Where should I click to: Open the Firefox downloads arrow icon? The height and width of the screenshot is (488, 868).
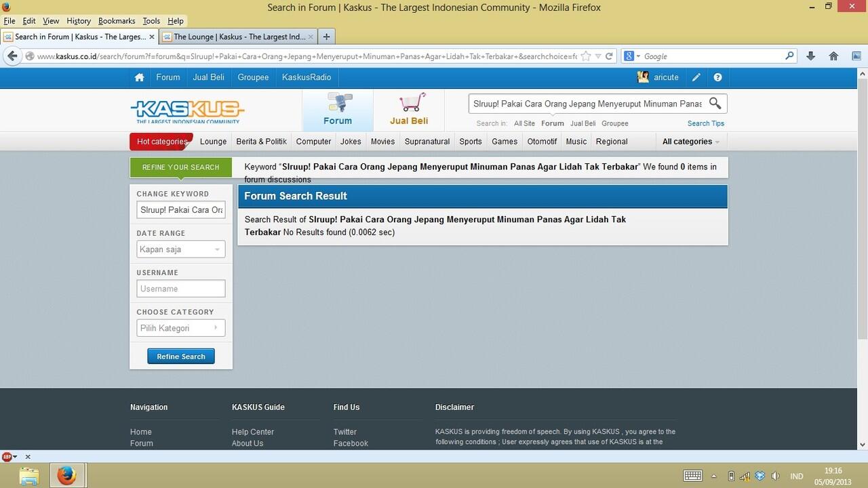(810, 56)
